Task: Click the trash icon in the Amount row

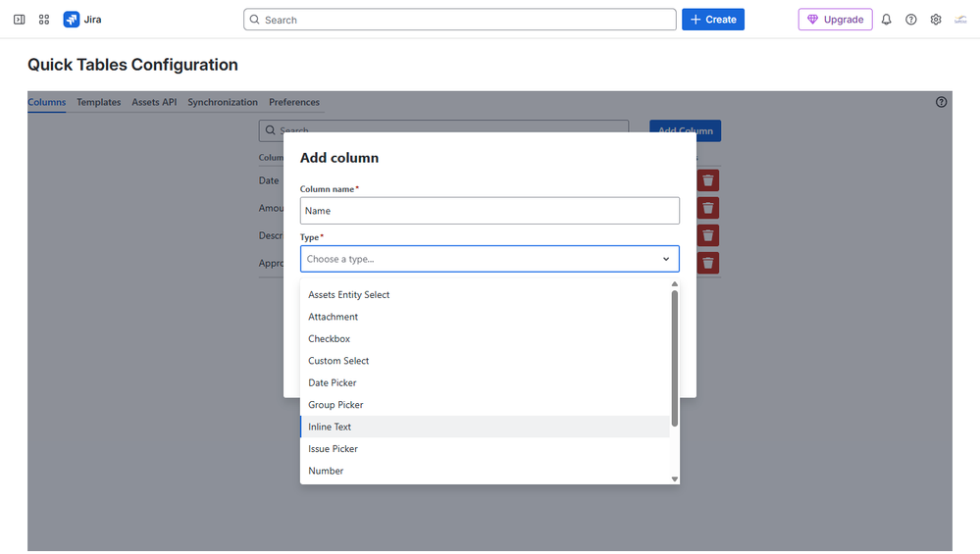Action: tap(708, 208)
